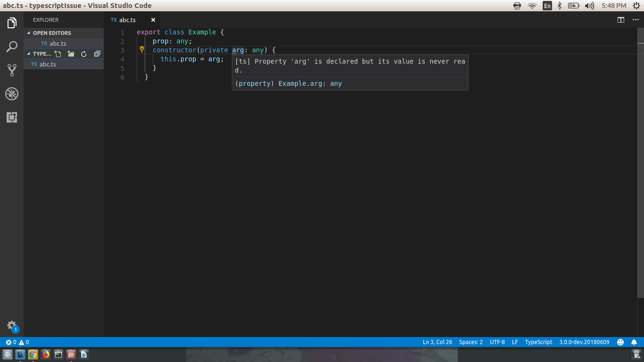
Task: Open the Search view in Activity Bar
Action: tap(12, 47)
